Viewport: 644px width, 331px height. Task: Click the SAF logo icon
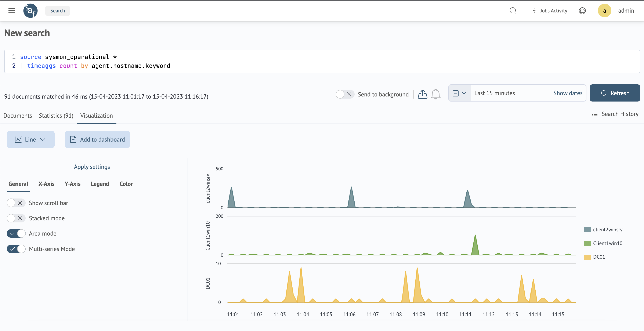(x=30, y=11)
